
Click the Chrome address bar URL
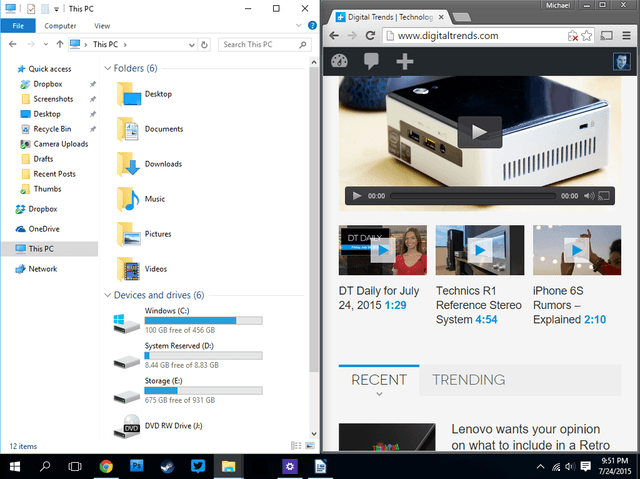448,36
